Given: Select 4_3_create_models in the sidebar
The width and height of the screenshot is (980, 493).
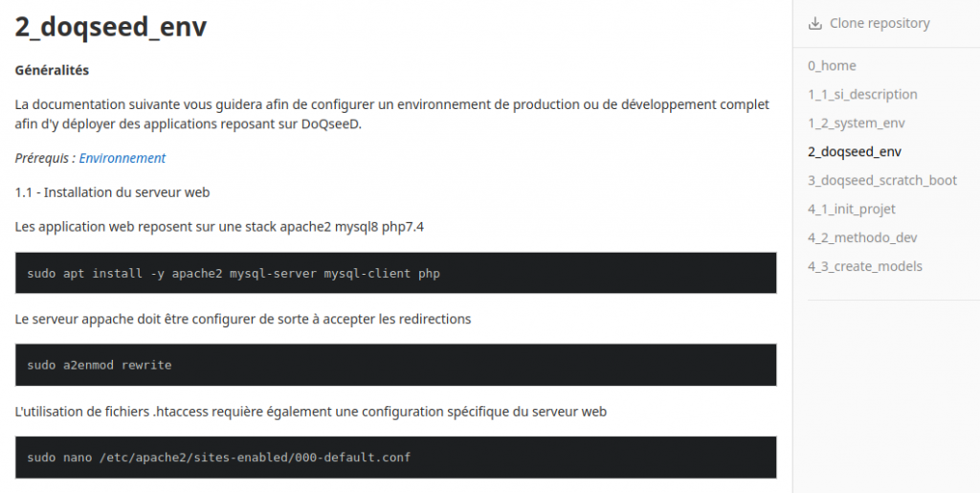Looking at the screenshot, I should click(x=865, y=267).
